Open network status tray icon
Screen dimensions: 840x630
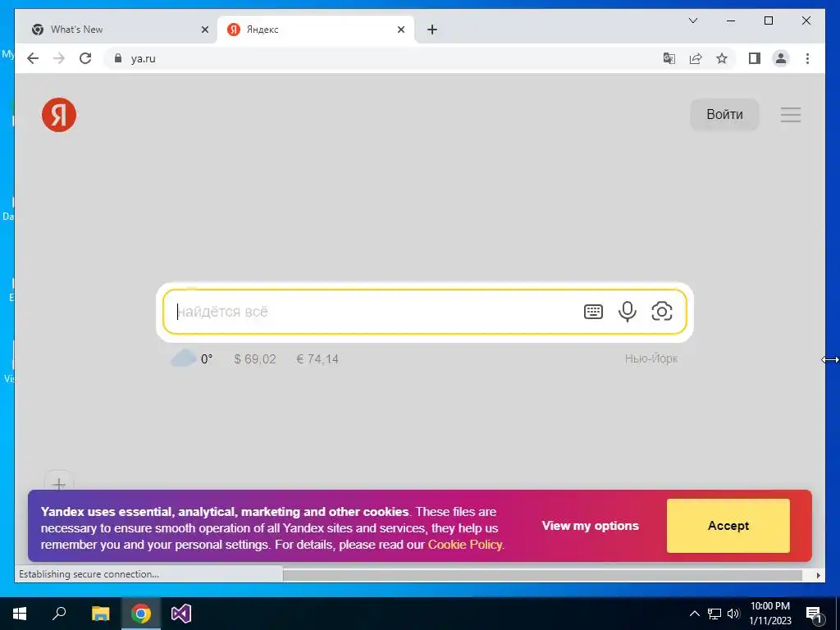click(x=714, y=614)
